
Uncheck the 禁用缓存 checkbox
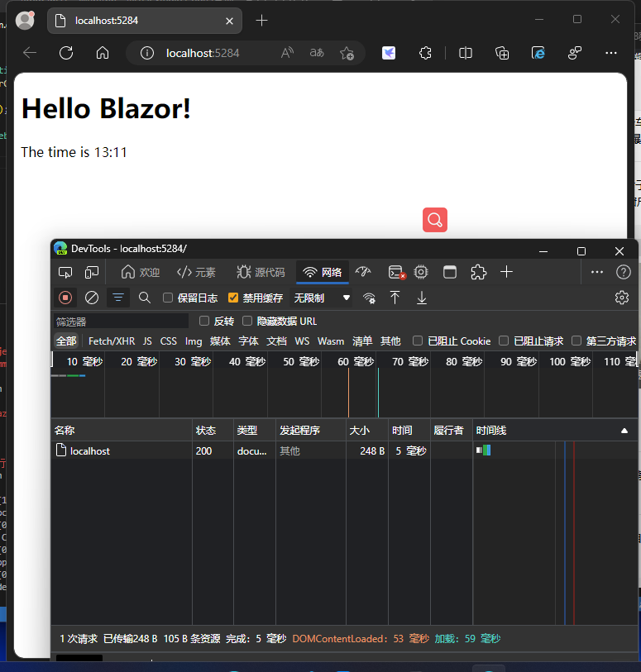tap(233, 298)
